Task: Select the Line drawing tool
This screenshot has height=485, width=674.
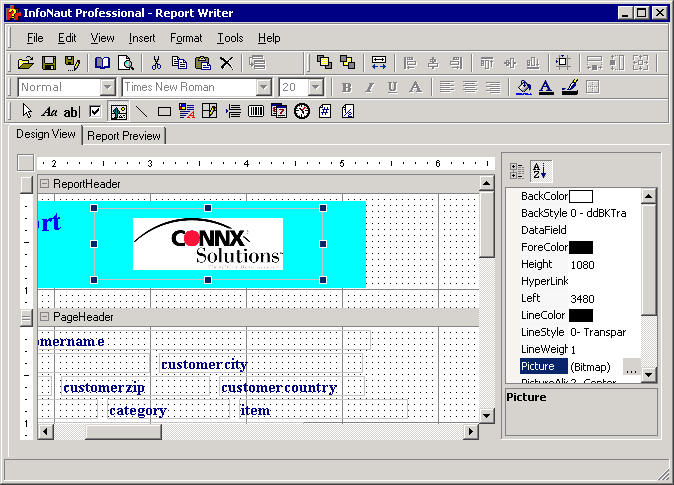Action: 141,112
